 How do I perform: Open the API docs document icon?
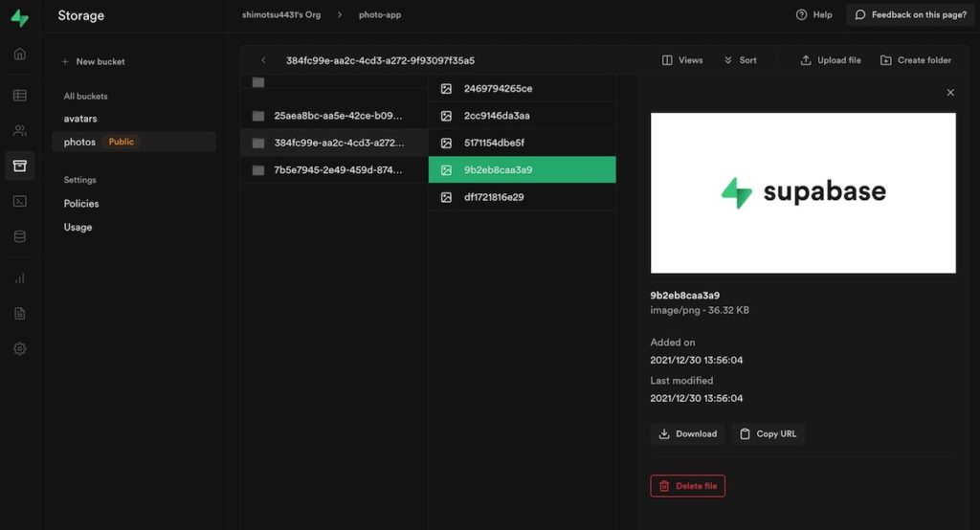(x=19, y=313)
